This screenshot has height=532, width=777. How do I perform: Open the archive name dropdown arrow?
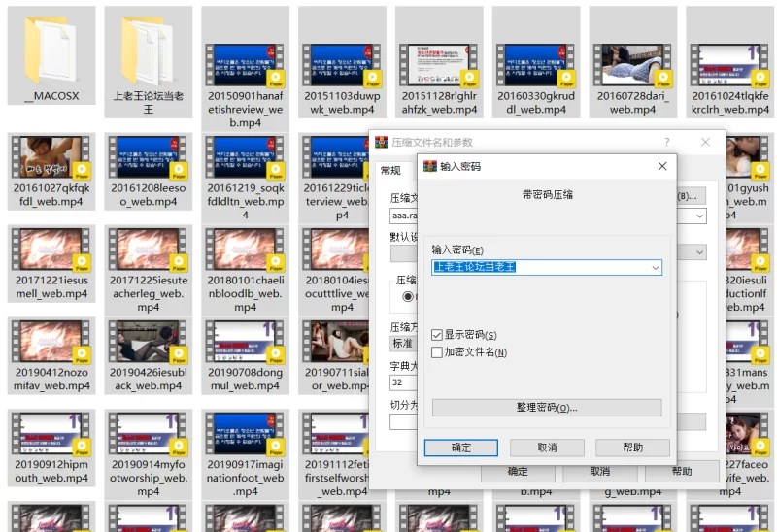(x=699, y=216)
